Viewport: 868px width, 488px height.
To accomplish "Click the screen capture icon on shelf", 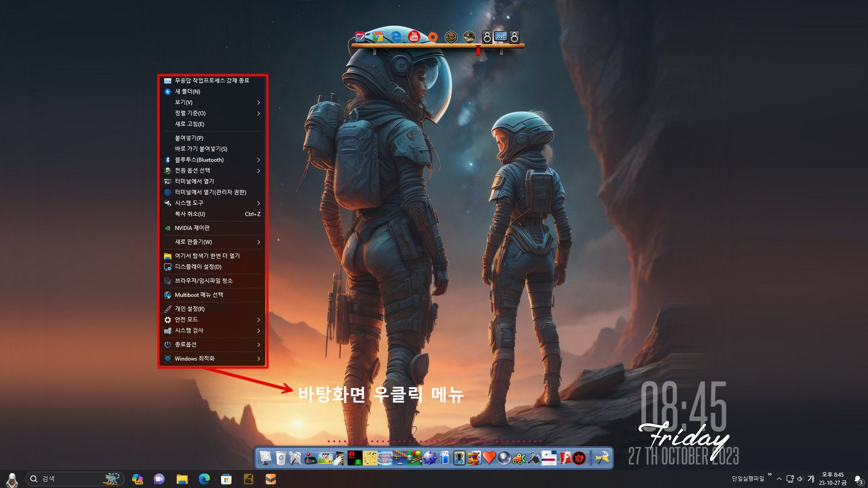I will (x=360, y=37).
